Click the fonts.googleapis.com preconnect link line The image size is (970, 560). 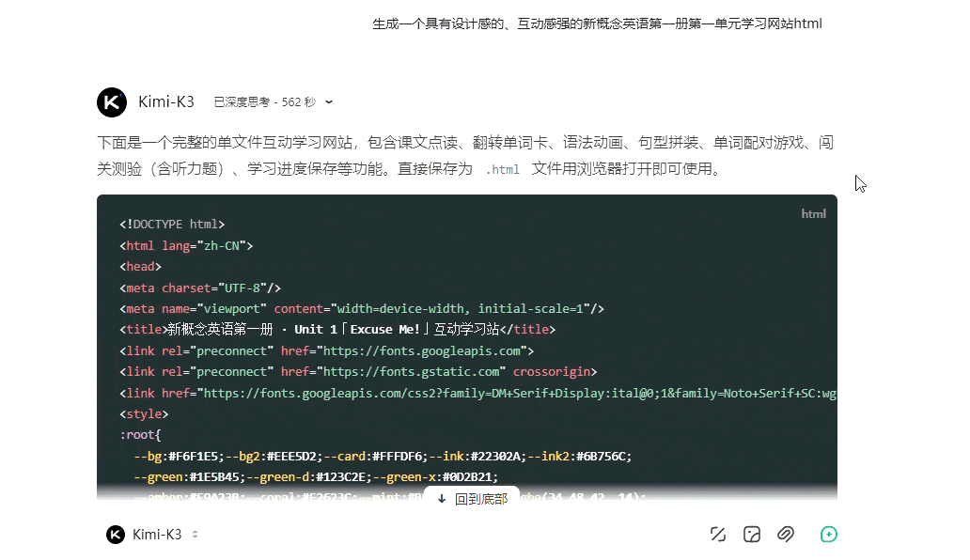click(x=327, y=350)
